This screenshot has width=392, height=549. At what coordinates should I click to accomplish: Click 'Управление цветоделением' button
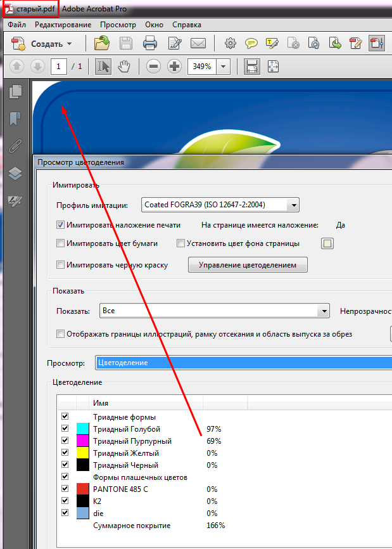(x=248, y=265)
